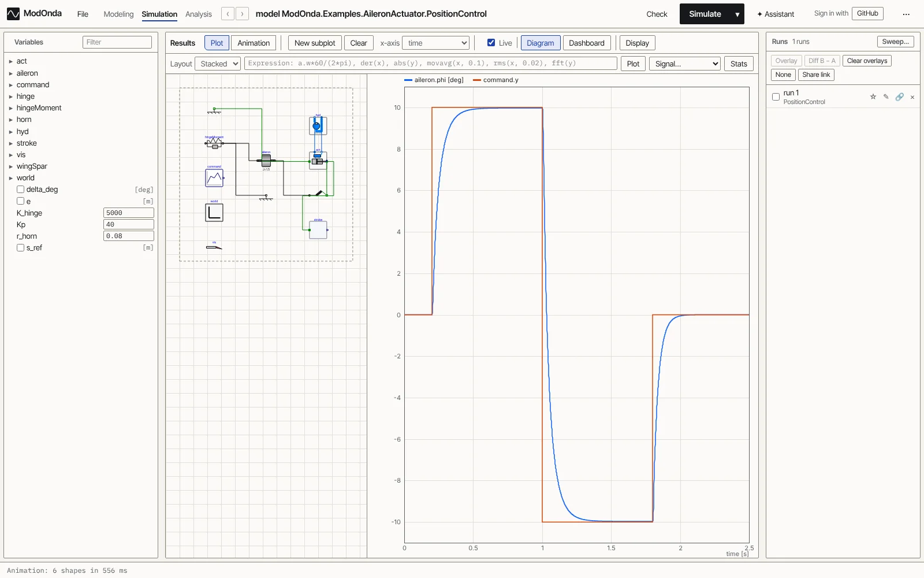Expand the wingSpar variable tree node
924x578 pixels.
click(11, 166)
